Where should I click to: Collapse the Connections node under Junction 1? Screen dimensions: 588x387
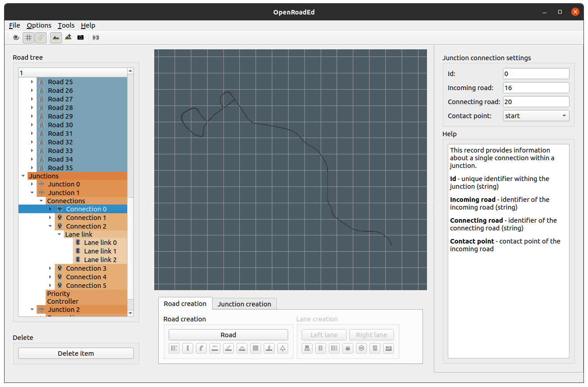(x=41, y=201)
